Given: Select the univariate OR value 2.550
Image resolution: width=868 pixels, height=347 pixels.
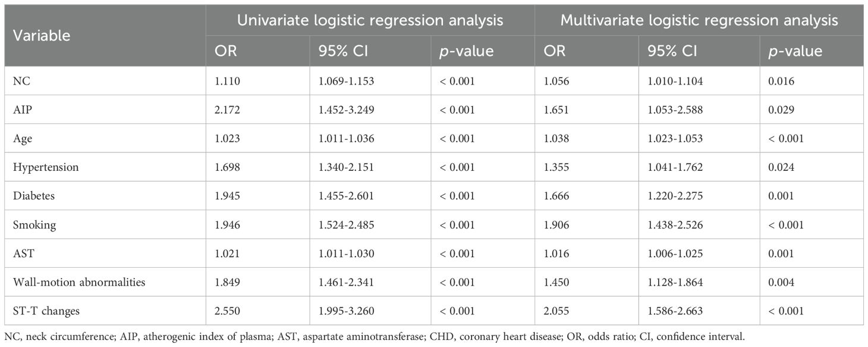Looking at the screenshot, I should [x=228, y=311].
